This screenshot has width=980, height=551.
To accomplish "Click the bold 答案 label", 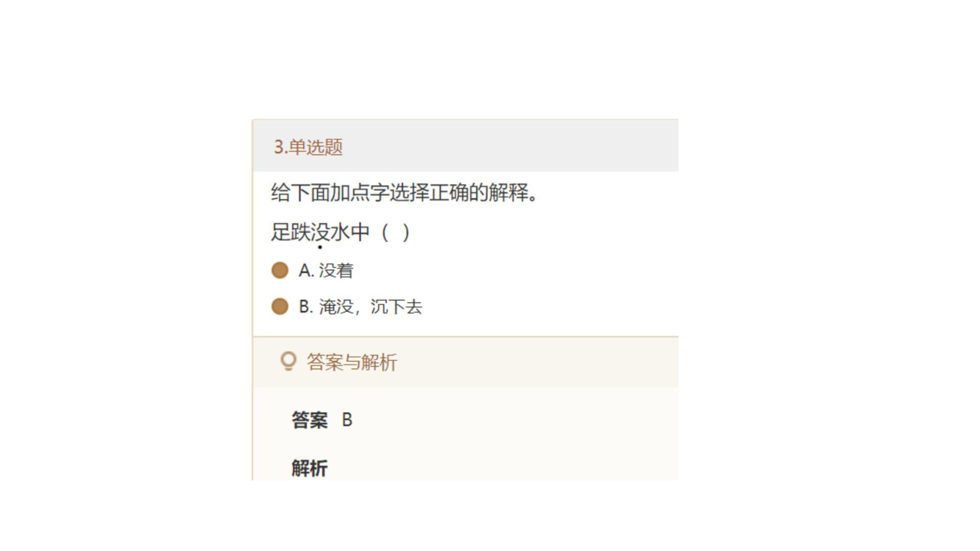I will [x=310, y=420].
